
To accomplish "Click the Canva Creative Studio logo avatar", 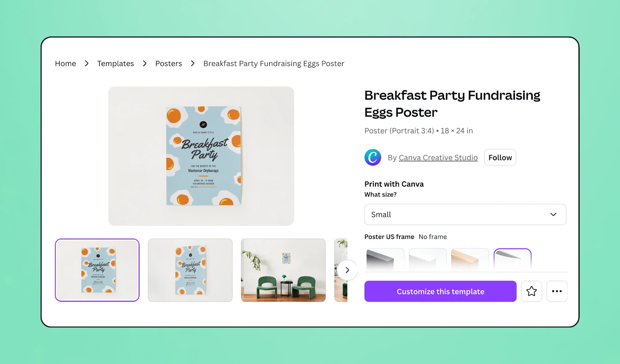I will point(373,157).
